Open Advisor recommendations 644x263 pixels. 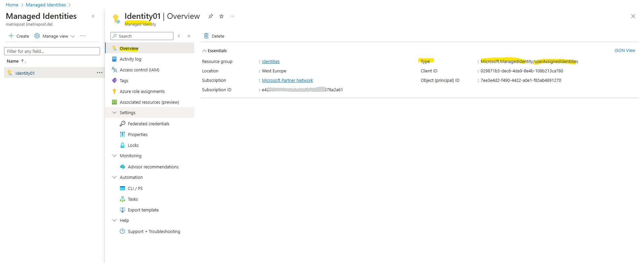(150, 167)
